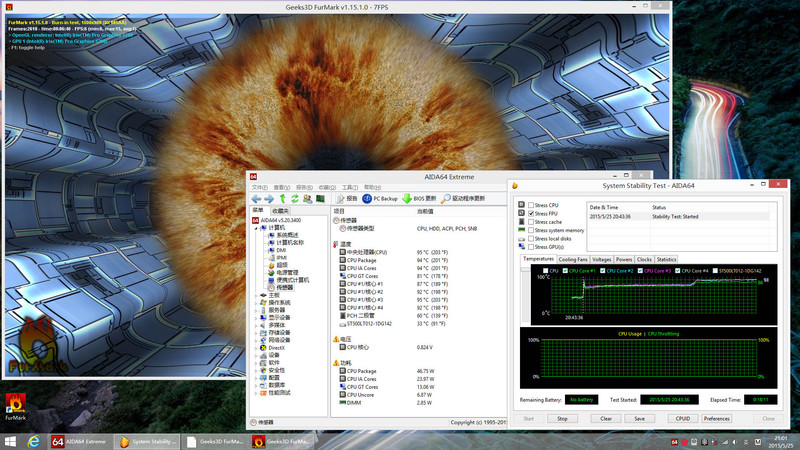Switch to the Cooling Fans tab
The width and height of the screenshot is (800, 450).
coord(573,259)
